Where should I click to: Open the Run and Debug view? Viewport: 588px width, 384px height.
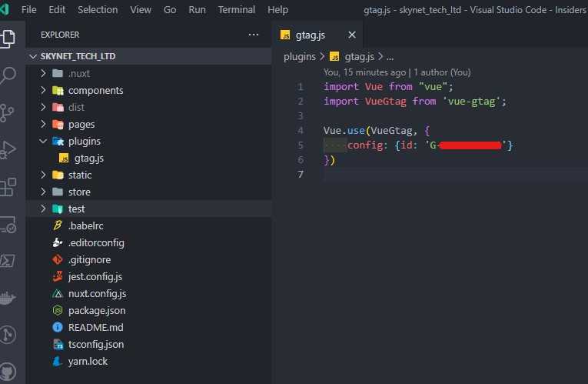(8, 149)
